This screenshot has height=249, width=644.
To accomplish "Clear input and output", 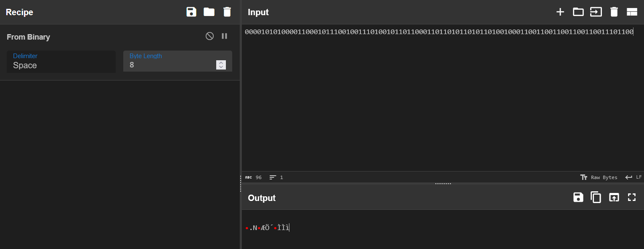I will point(614,12).
